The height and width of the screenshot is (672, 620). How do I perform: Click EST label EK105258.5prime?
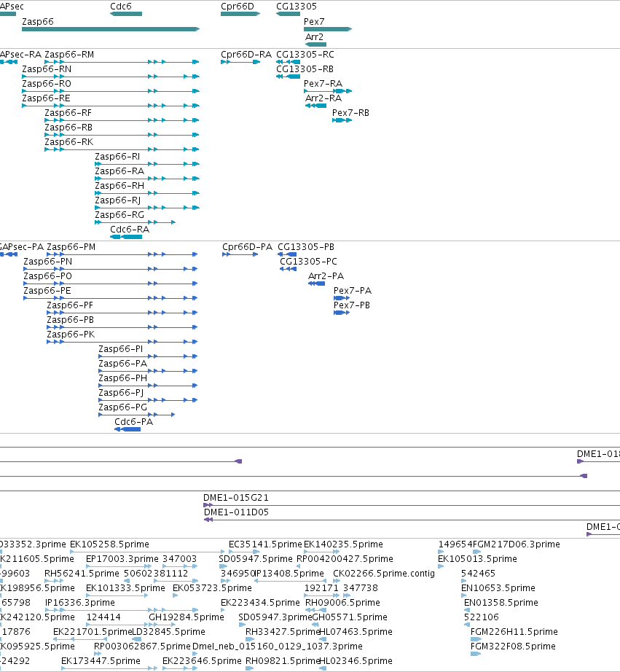pos(110,544)
